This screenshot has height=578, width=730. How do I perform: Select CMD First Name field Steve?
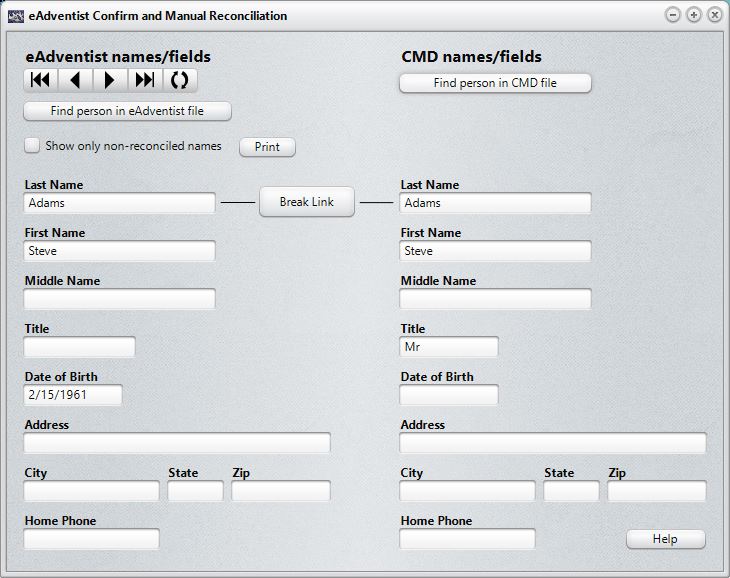495,251
